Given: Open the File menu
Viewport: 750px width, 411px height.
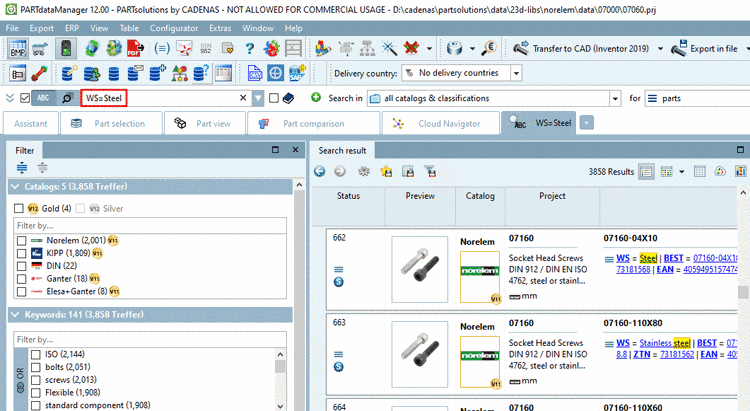Looking at the screenshot, I should click(12, 28).
